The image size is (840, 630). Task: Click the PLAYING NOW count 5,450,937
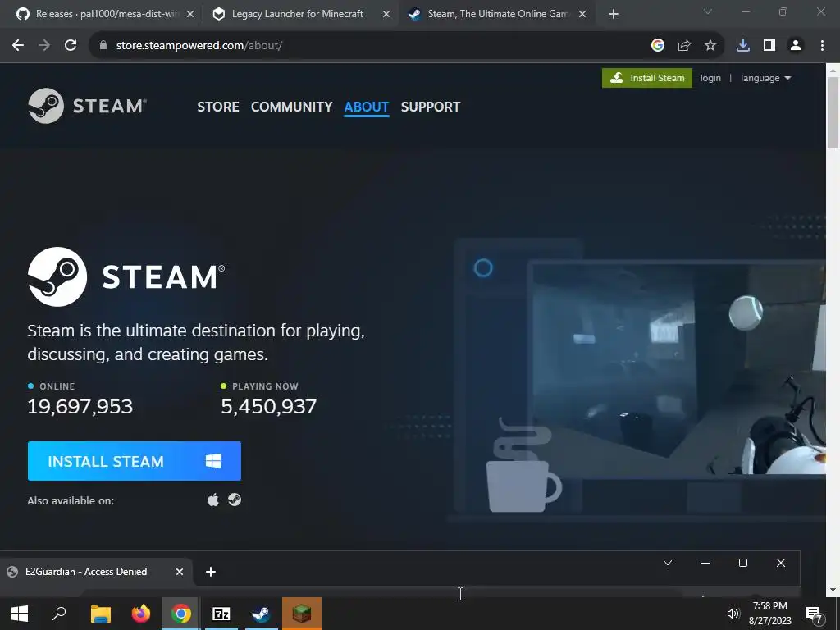point(268,407)
